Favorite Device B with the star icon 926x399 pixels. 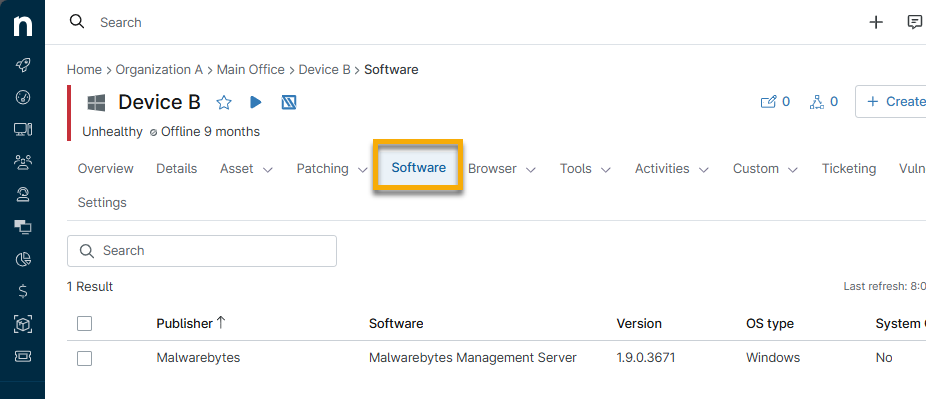point(224,103)
